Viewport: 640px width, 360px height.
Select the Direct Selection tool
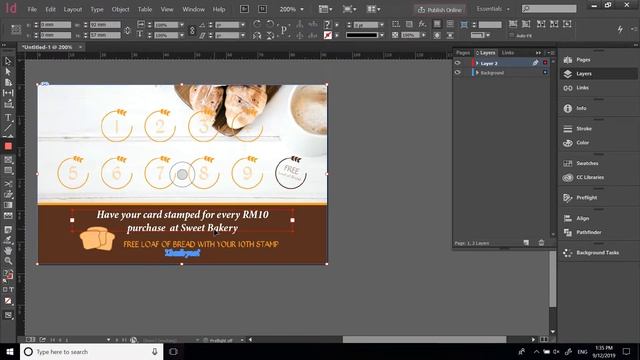coord(8,72)
